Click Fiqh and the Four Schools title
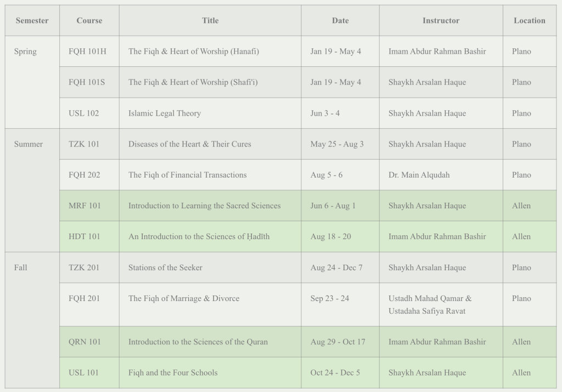This screenshot has height=392, width=562. pyautogui.click(x=173, y=373)
